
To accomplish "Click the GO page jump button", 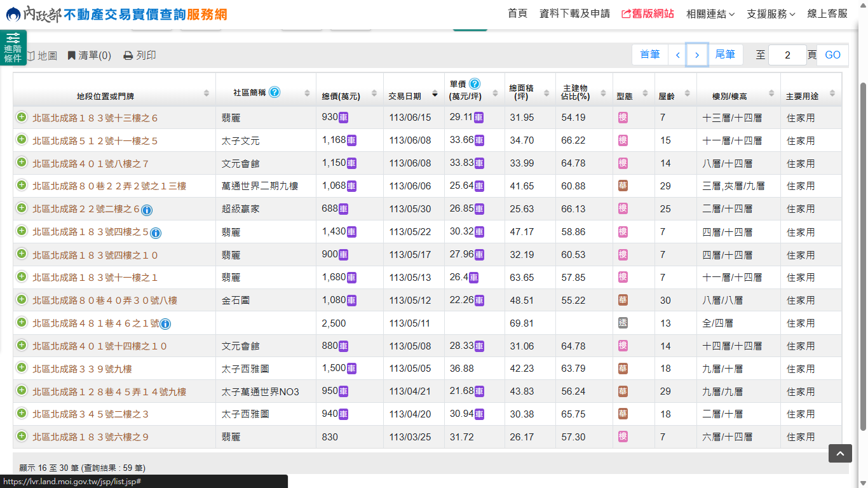I will tap(832, 55).
